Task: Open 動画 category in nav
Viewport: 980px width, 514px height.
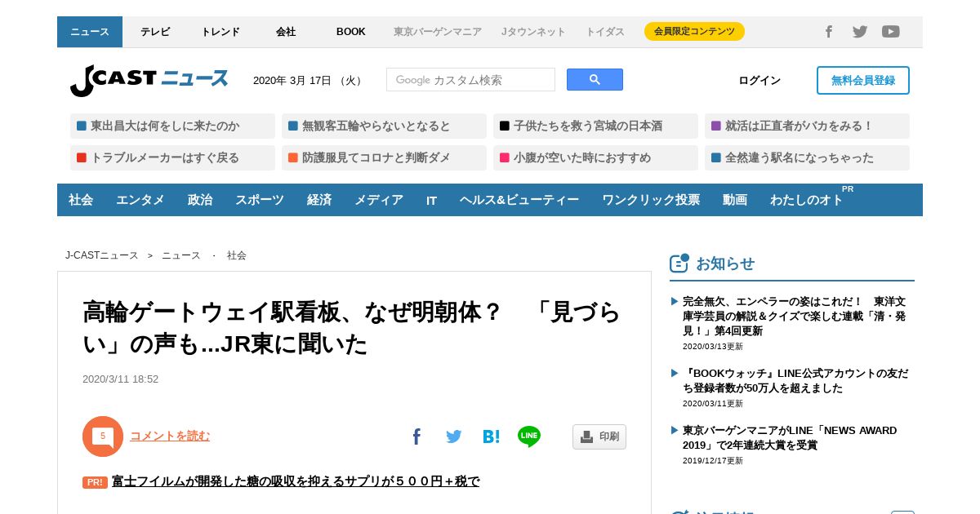Action: 735,200
